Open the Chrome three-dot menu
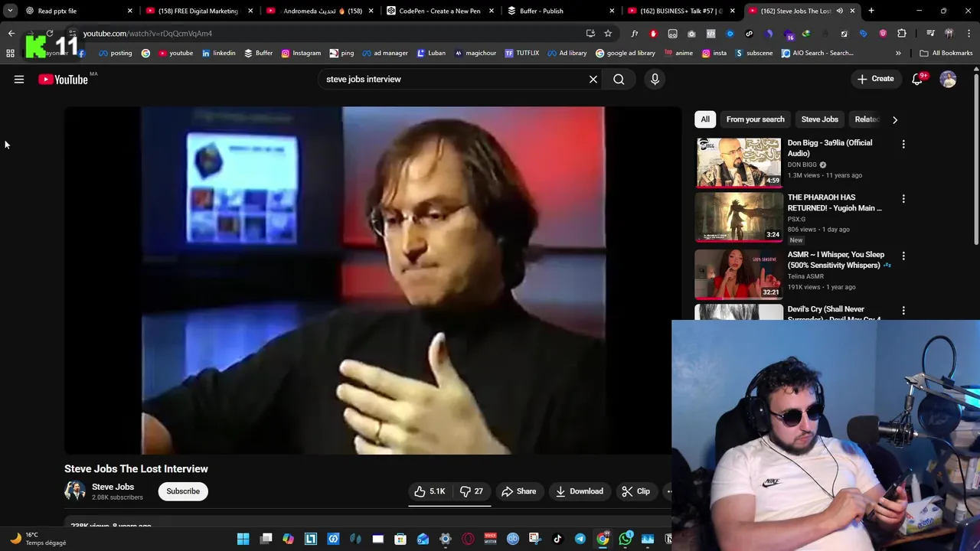 coord(969,34)
